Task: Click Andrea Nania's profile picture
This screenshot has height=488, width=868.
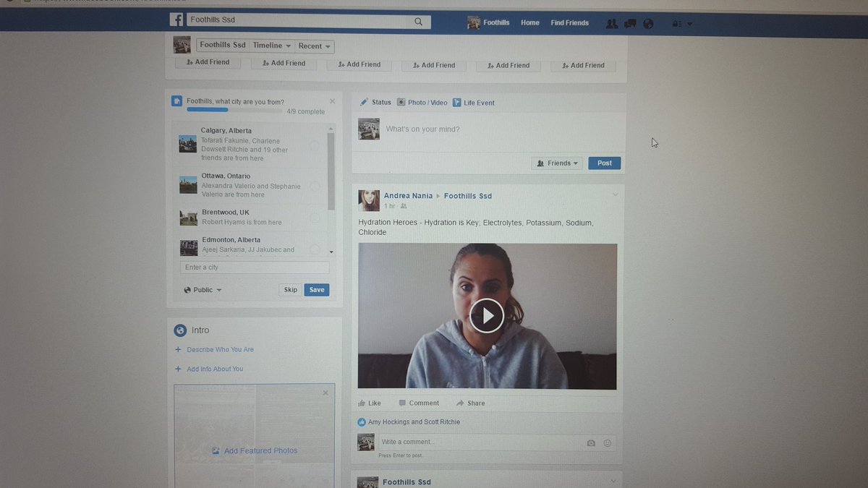Action: [x=369, y=200]
